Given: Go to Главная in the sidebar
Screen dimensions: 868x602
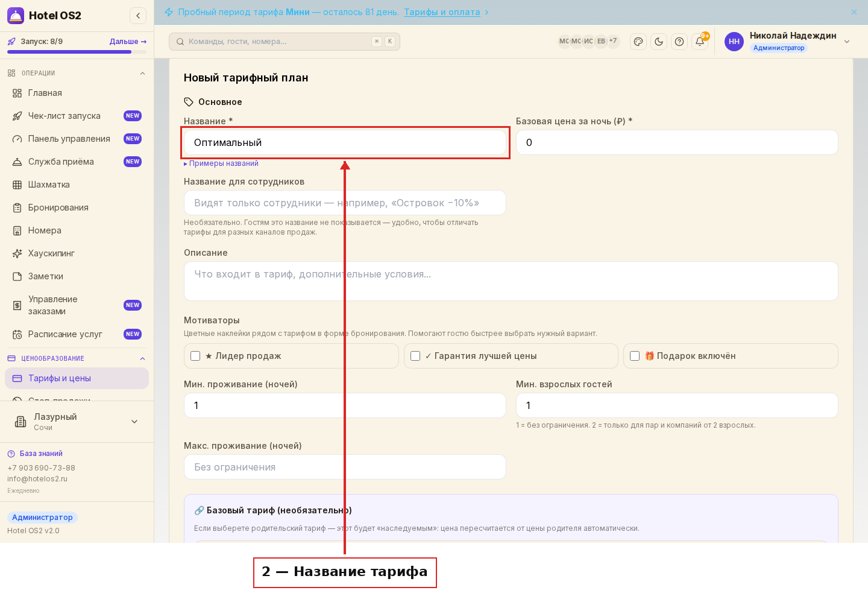Looking at the screenshot, I should (77, 93).
